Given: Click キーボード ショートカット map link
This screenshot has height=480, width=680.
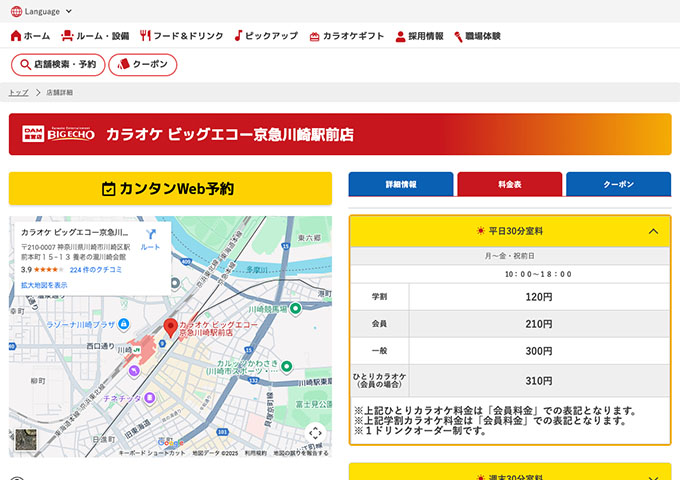Looking at the screenshot, I should click(152, 453).
